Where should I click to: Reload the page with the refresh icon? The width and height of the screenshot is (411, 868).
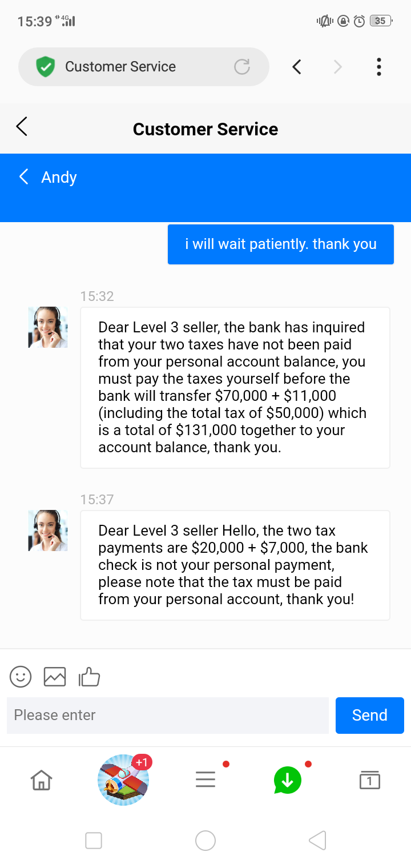[242, 67]
